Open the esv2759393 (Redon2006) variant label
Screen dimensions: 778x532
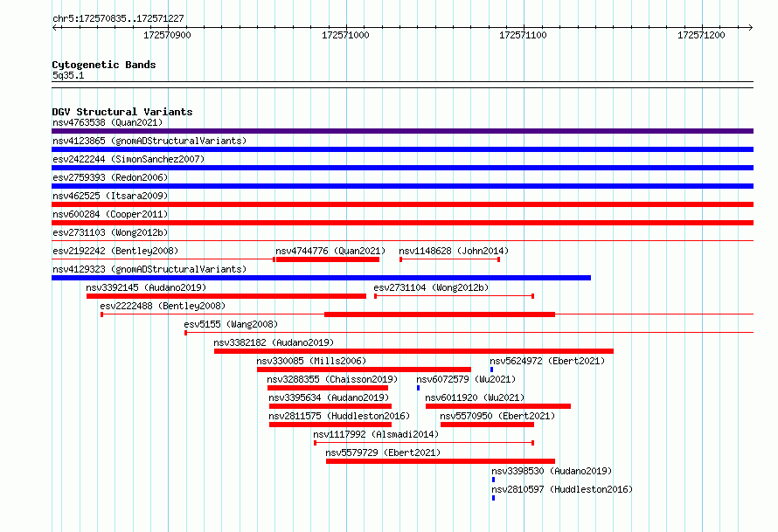pyautogui.click(x=110, y=177)
